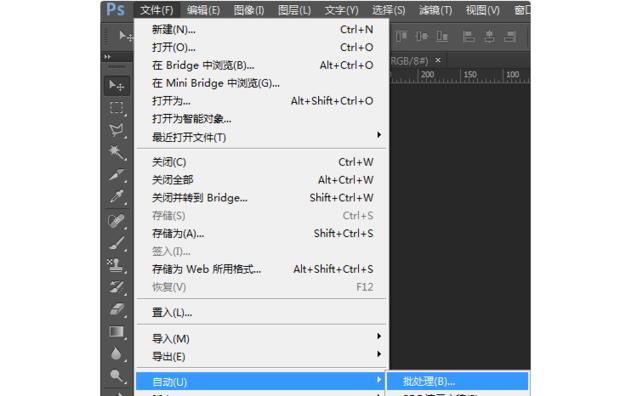Image resolution: width=620 pixels, height=396 pixels.
Task: Click align horizontal centers icon
Action: (x=490, y=37)
